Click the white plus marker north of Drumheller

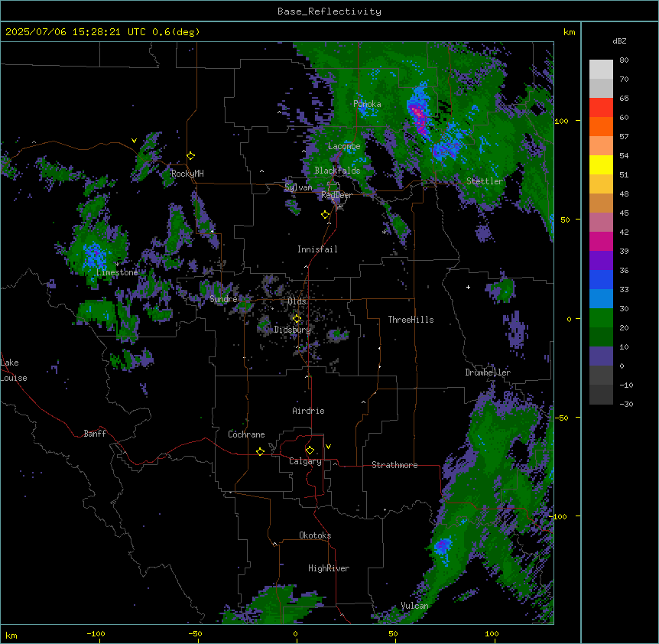point(468,287)
